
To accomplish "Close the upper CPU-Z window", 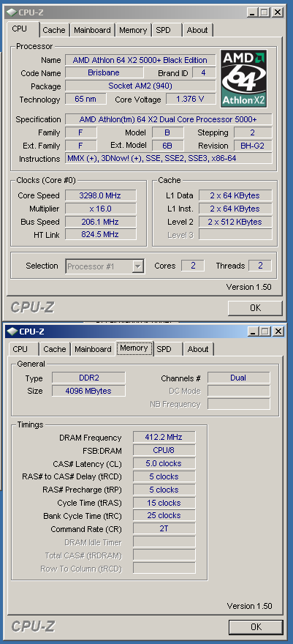I will (x=278, y=12).
